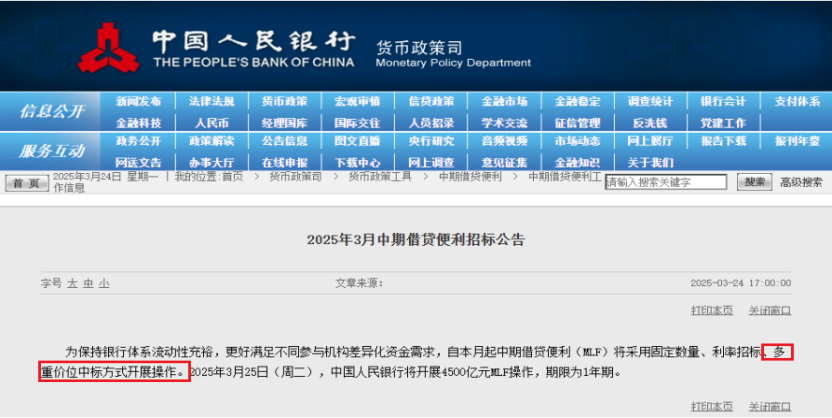Open 货币政策工具 breadcrumb link
Screen dimensions: 832x418
point(380,177)
